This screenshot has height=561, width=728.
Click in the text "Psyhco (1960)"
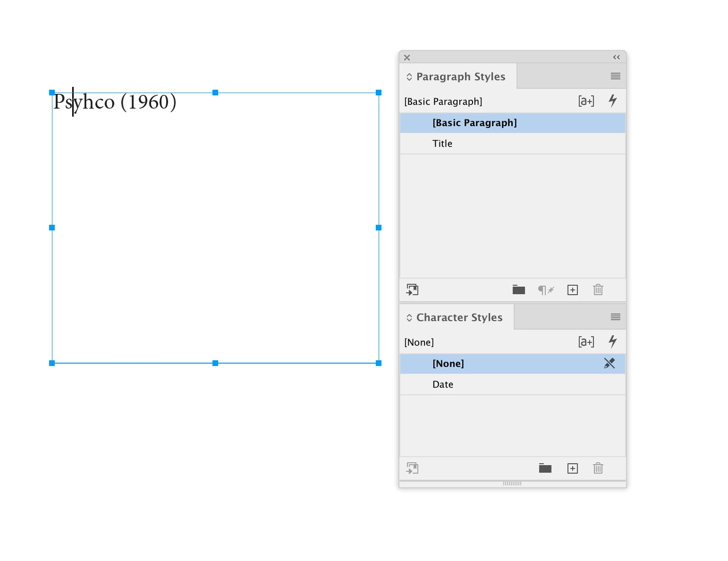tap(115, 102)
